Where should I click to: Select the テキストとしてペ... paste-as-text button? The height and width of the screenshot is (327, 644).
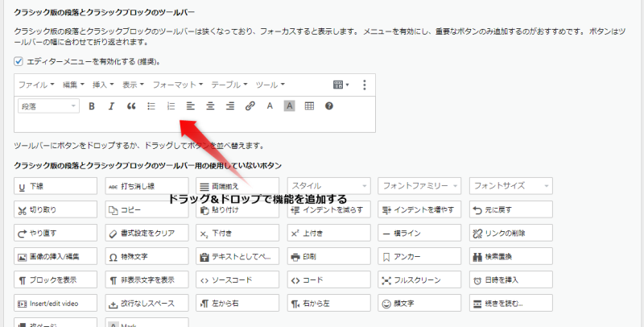point(237,256)
